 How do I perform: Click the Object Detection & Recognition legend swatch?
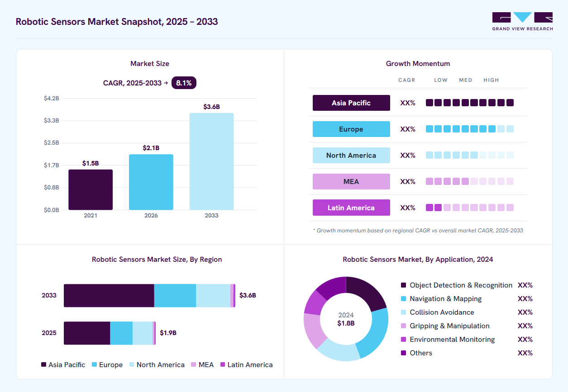point(404,285)
